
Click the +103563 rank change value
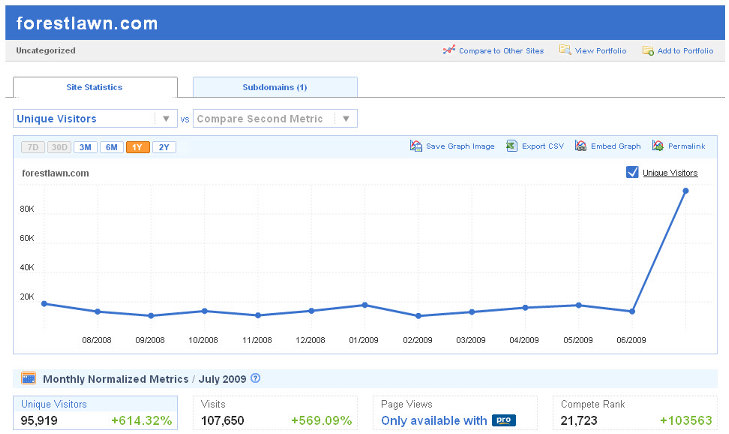pyautogui.click(x=686, y=421)
